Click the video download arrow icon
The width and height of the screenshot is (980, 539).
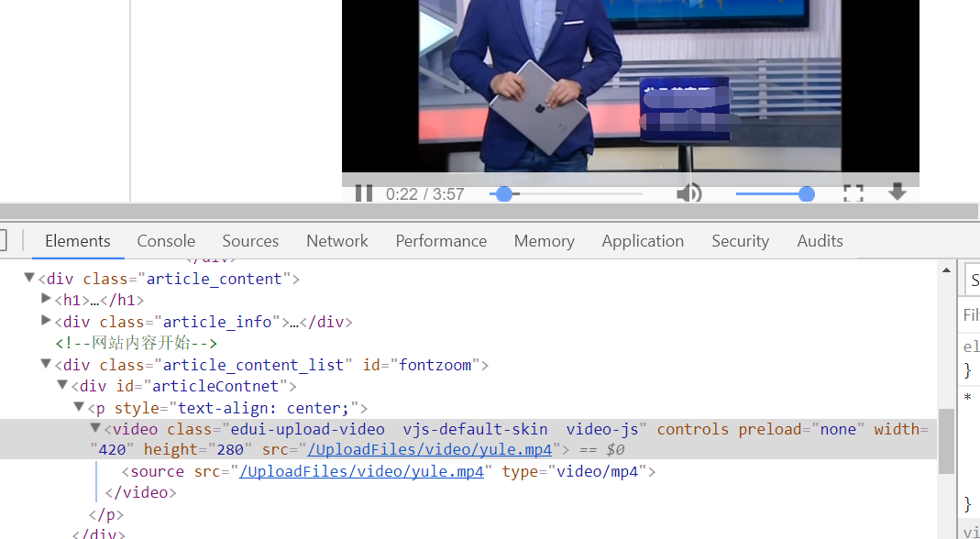tap(897, 192)
